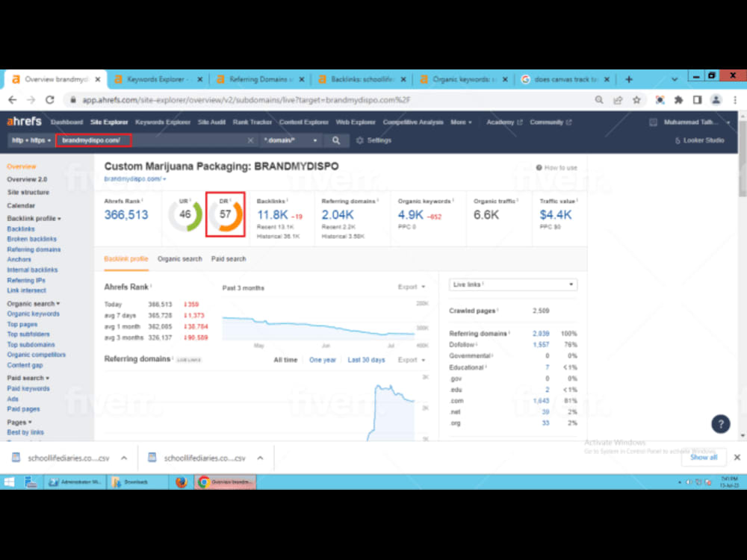747x560 pixels.
Task: Go back with the browser back arrow
Action: 13,100
